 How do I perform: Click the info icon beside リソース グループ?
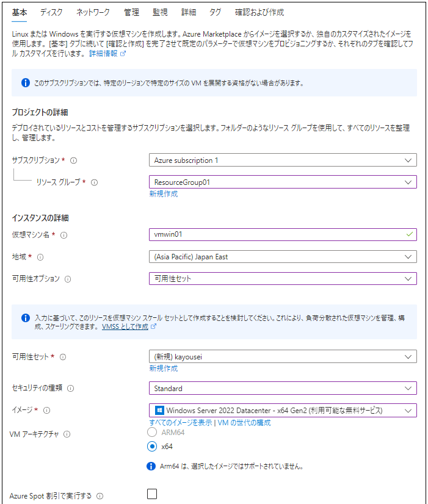[x=94, y=182]
